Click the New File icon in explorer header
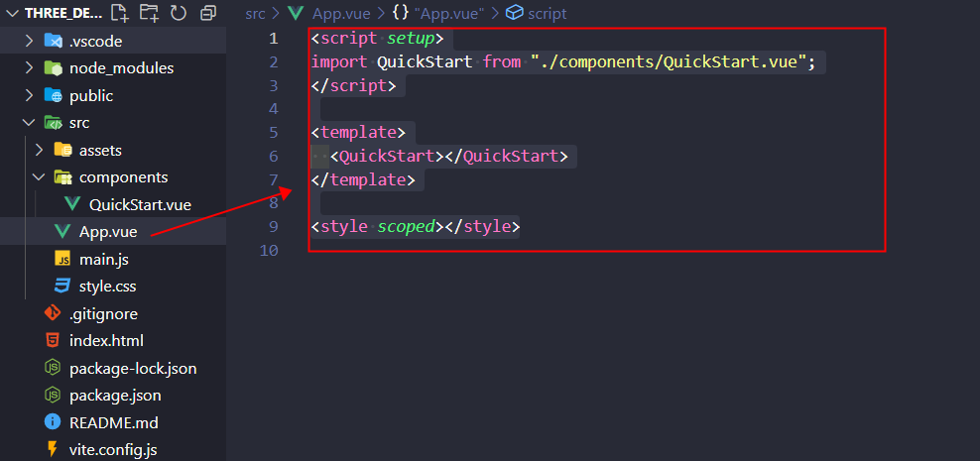 pyautogui.click(x=119, y=12)
